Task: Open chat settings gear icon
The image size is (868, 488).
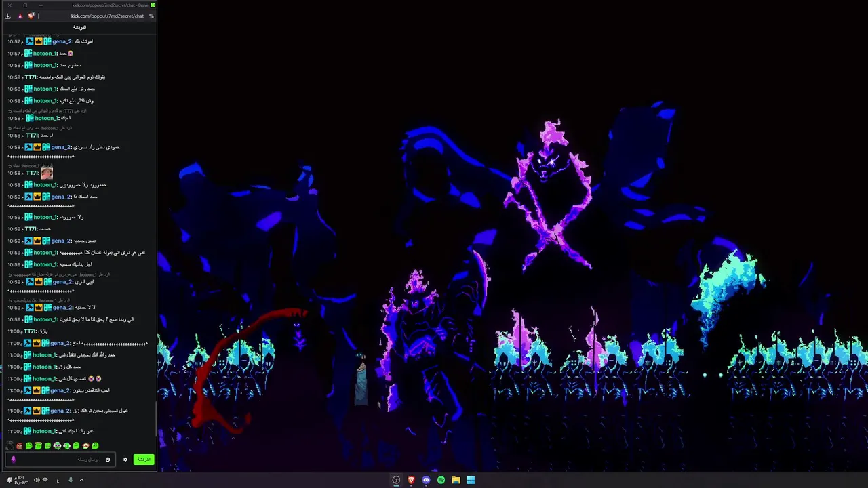Action: pos(125,460)
